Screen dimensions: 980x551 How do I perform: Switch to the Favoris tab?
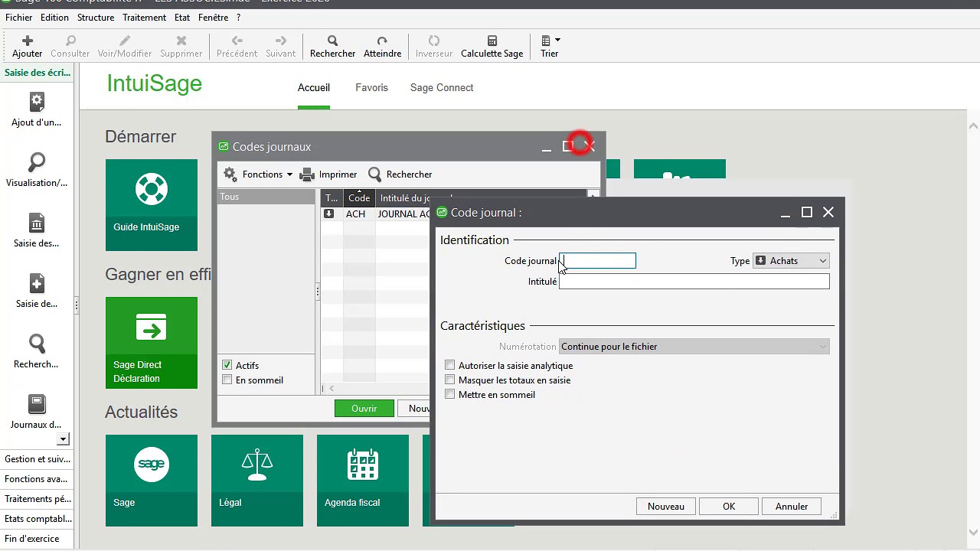[371, 88]
